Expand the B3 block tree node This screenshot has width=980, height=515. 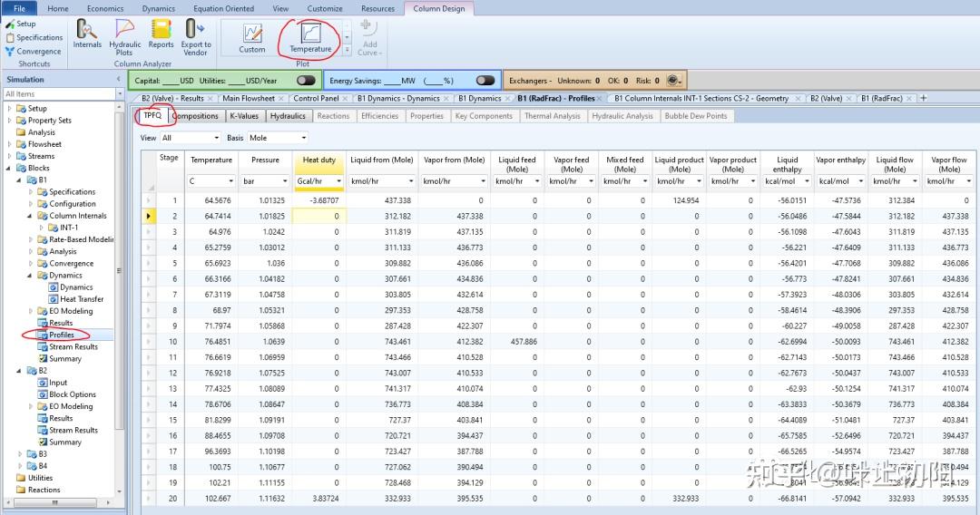[20, 454]
